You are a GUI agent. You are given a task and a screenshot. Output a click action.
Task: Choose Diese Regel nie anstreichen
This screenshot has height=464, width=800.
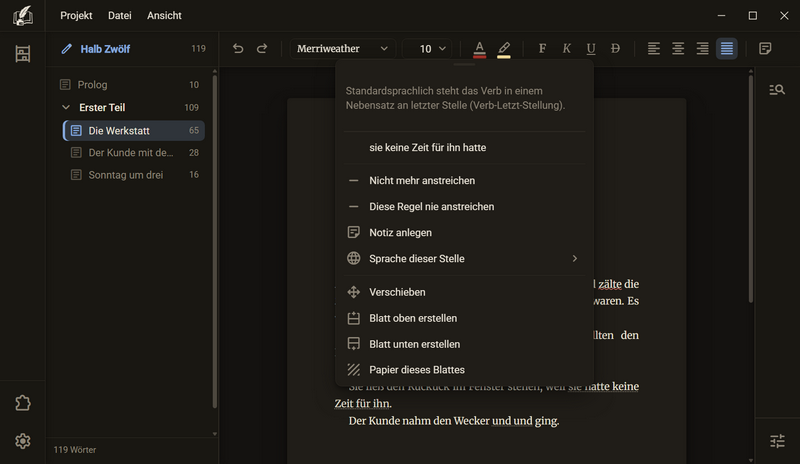click(464, 207)
